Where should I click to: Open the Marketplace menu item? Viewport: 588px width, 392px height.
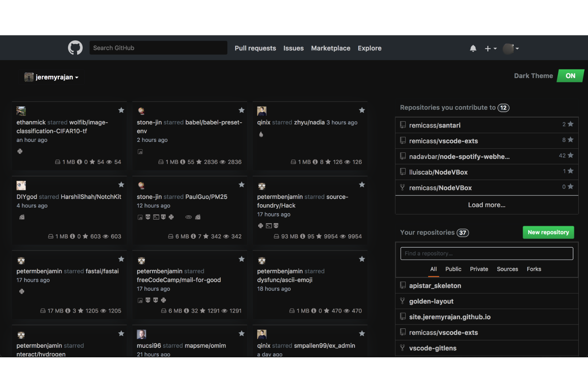coord(331,48)
